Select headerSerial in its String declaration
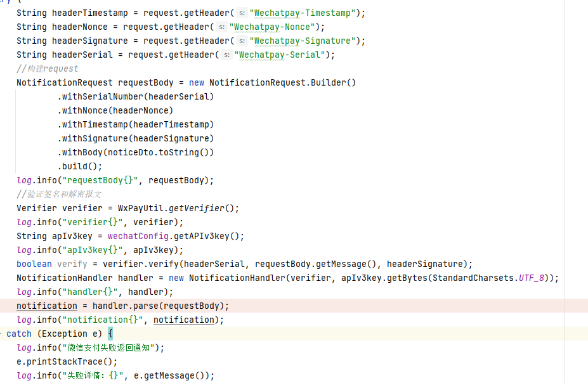The height and width of the screenshot is (383, 588). click(x=82, y=55)
